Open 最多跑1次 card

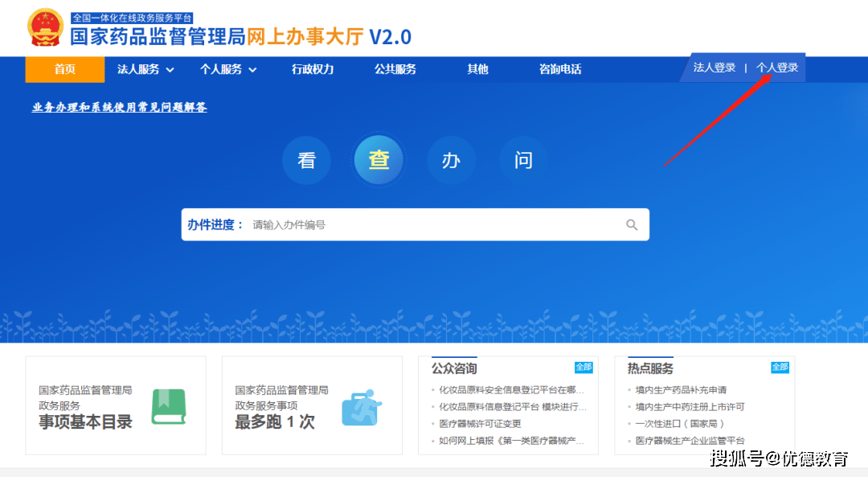click(312, 405)
